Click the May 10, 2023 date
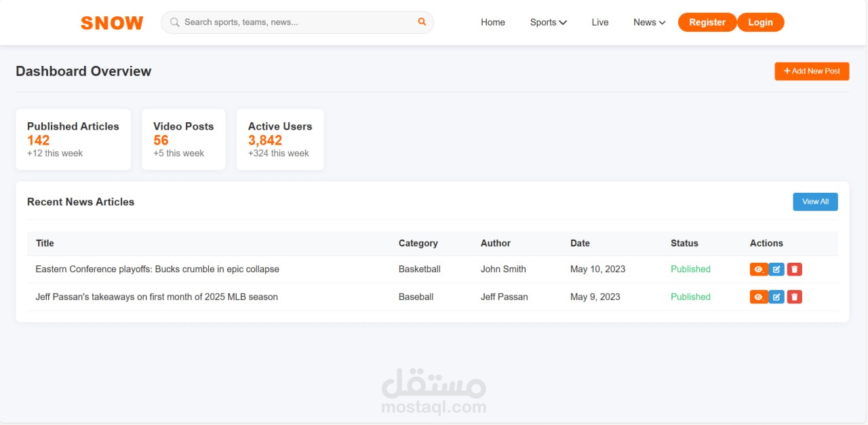868x425 pixels. [x=598, y=270]
